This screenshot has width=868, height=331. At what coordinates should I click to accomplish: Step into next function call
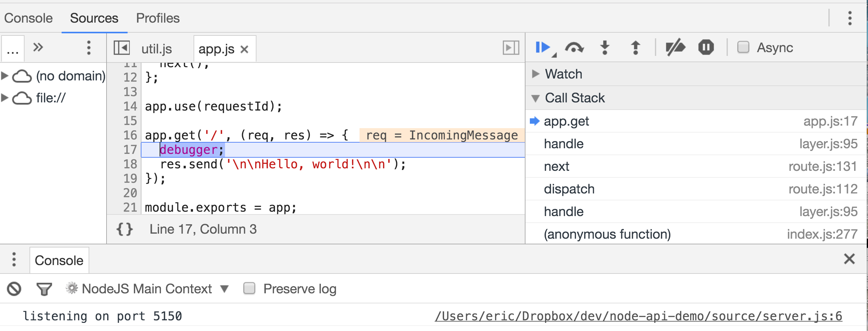coord(605,47)
